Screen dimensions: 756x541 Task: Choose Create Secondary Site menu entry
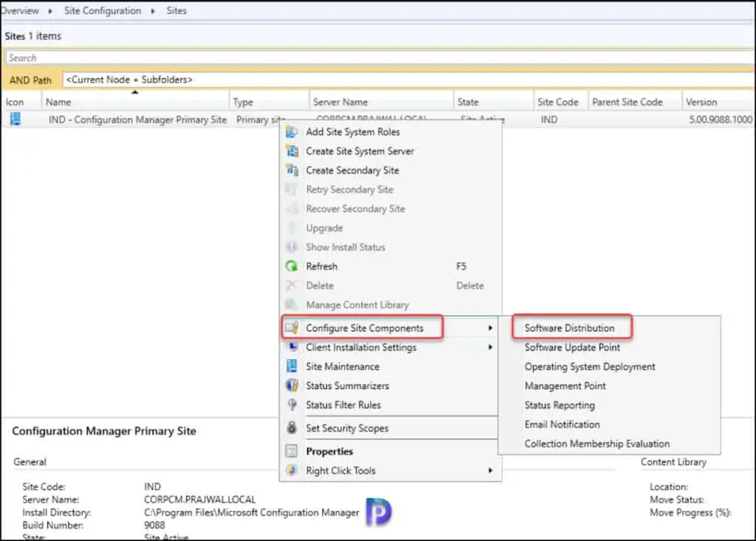click(352, 170)
